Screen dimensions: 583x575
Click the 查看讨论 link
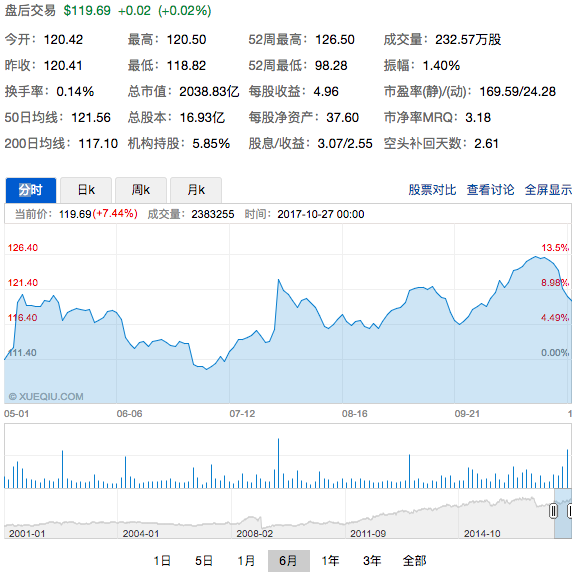490,190
